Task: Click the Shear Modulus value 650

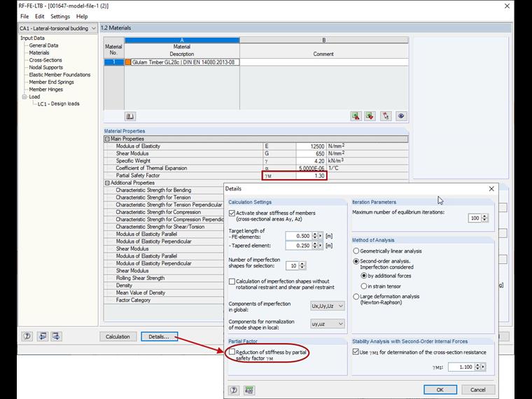Action: point(311,154)
